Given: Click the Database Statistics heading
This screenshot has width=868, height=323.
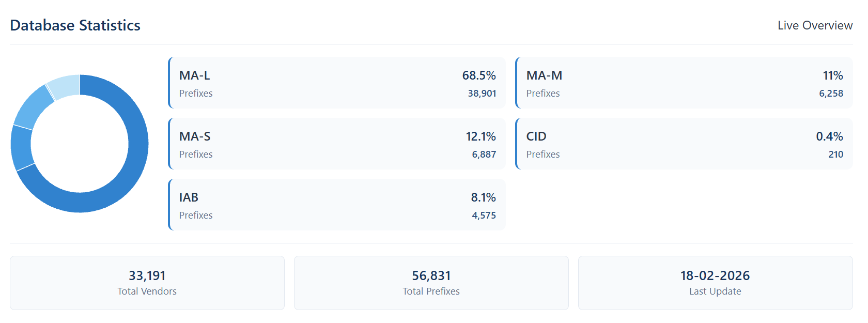Looking at the screenshot, I should [x=75, y=25].
